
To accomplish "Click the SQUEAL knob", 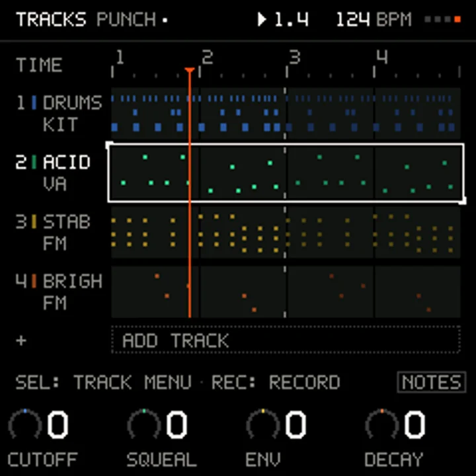I will tap(144, 424).
